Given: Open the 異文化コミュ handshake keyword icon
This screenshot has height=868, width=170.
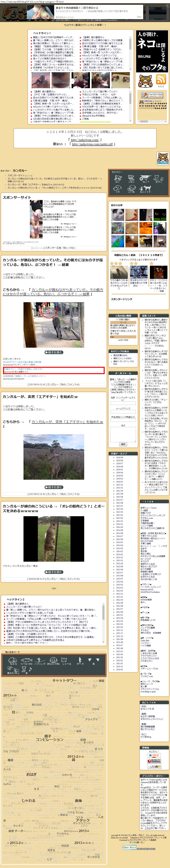Looking at the screenshot, I should (13, 671).
